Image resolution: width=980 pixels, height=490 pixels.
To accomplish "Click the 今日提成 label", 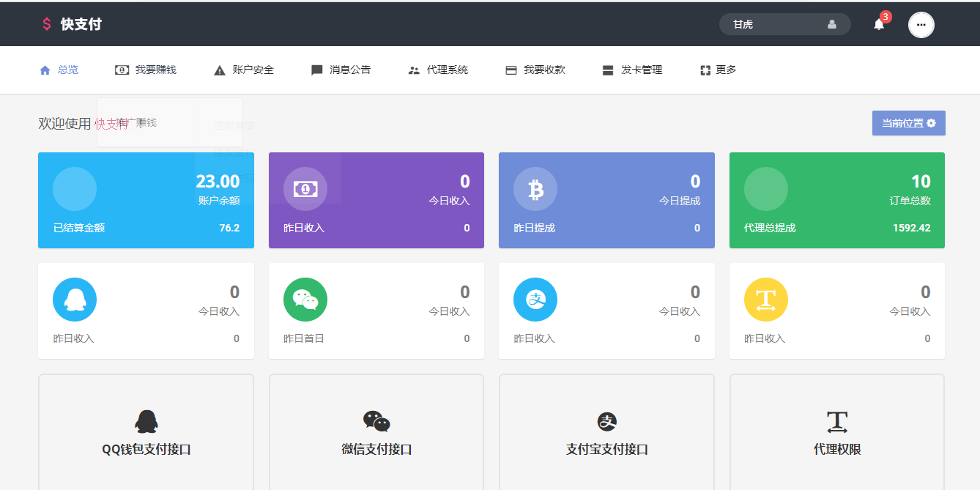I will coord(680,201).
